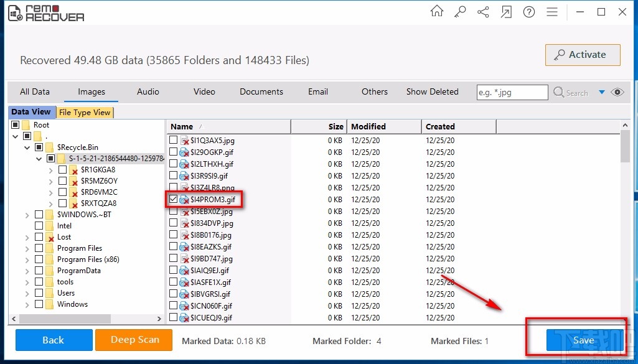Uncheck the $I4PROM3.gif file checkbox
This screenshot has width=638, height=364.
[172, 199]
